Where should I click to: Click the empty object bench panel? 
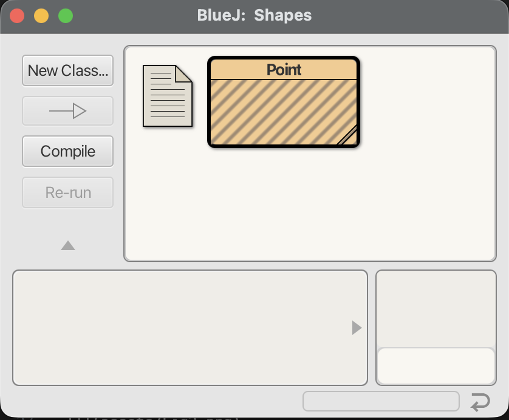pyautogui.click(x=182, y=328)
